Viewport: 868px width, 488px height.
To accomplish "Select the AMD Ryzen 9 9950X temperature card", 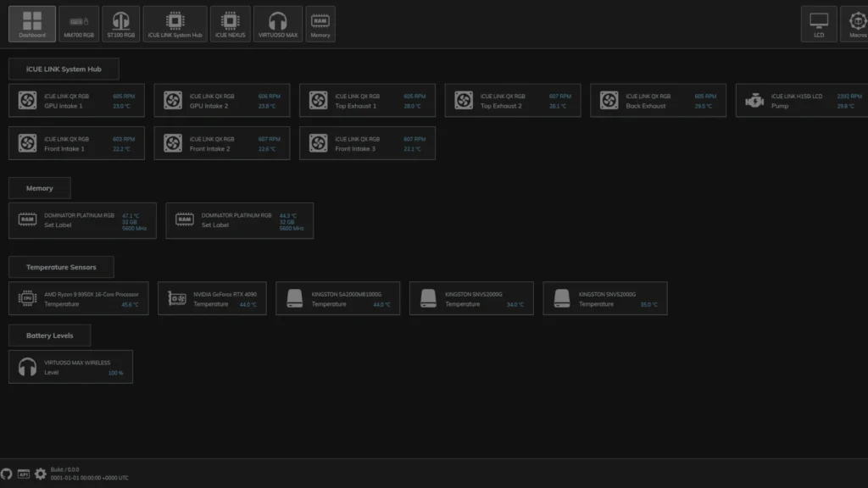I will (x=78, y=298).
